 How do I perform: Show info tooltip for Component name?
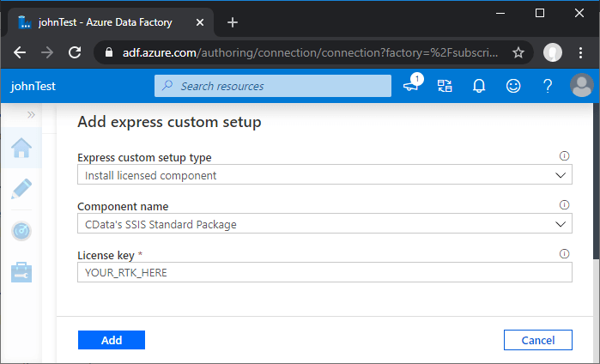pyautogui.click(x=565, y=205)
